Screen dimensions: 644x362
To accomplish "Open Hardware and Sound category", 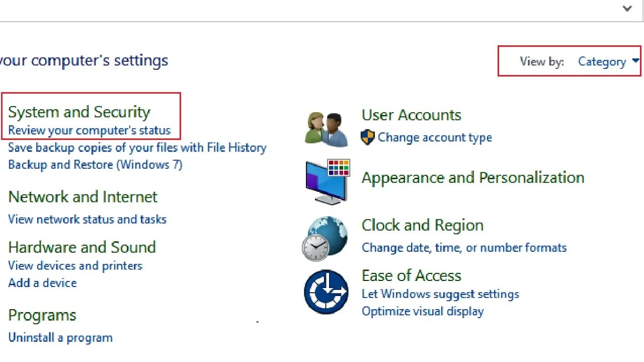I will 82,247.
